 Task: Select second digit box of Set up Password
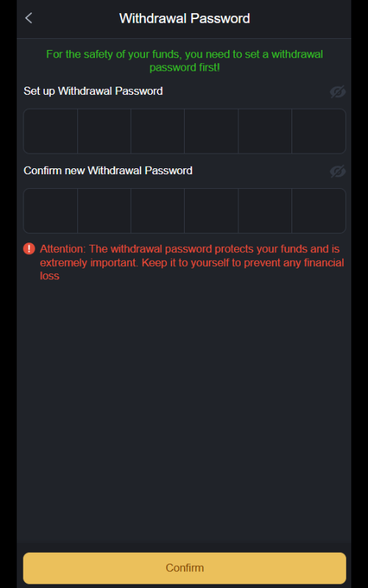click(x=104, y=132)
